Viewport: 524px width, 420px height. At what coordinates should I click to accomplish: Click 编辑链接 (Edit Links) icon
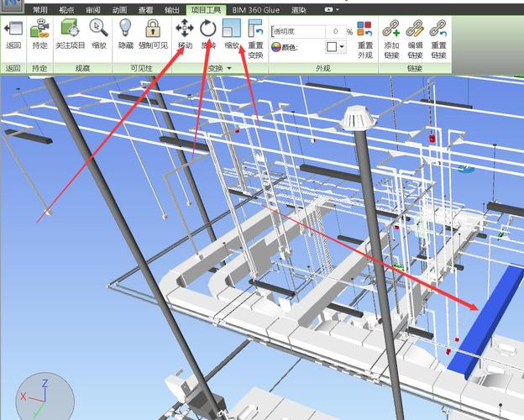point(415,28)
